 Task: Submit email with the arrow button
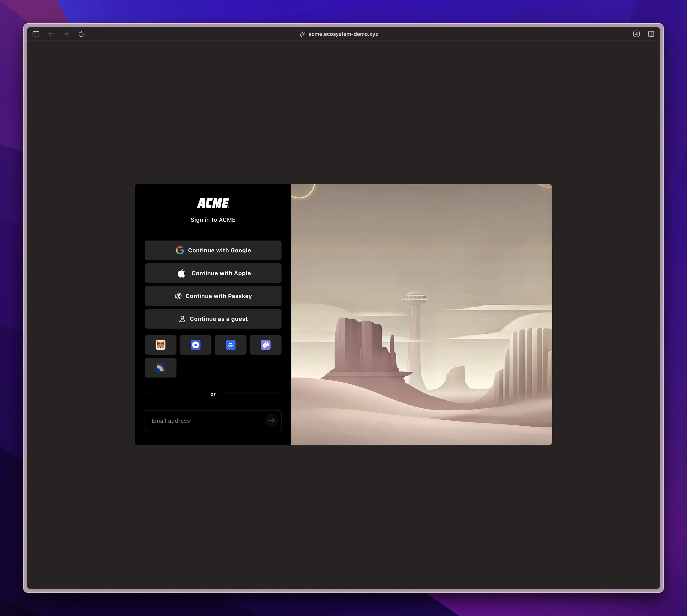click(271, 421)
